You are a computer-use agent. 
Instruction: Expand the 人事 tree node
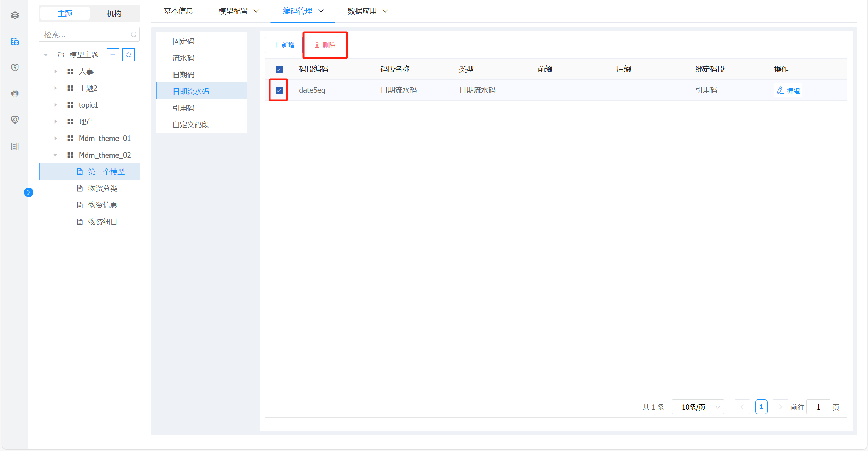[55, 71]
